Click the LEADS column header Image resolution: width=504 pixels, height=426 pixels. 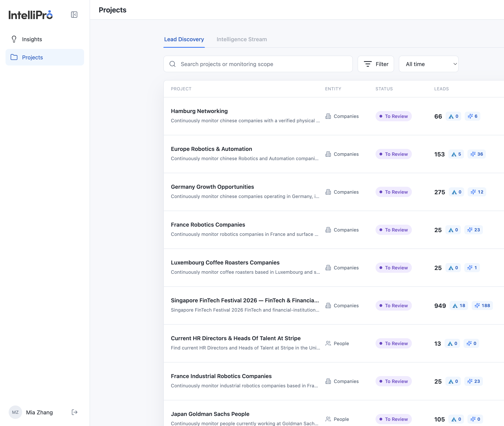(441, 89)
